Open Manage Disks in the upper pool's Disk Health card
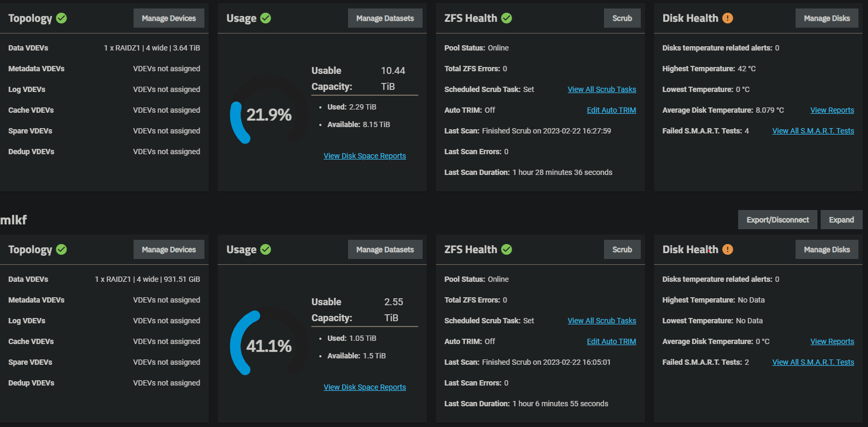Screen dimensions: 868x427 click(x=826, y=18)
